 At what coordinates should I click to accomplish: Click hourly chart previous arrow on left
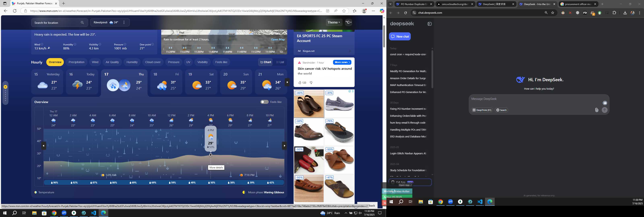43,146
